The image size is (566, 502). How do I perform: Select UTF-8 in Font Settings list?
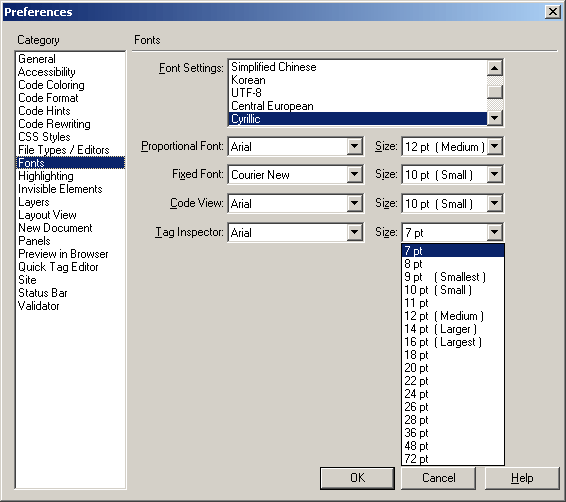[246, 93]
